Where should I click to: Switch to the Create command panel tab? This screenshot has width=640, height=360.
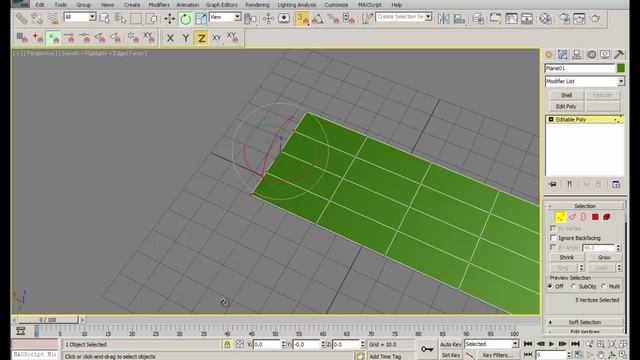pos(549,54)
